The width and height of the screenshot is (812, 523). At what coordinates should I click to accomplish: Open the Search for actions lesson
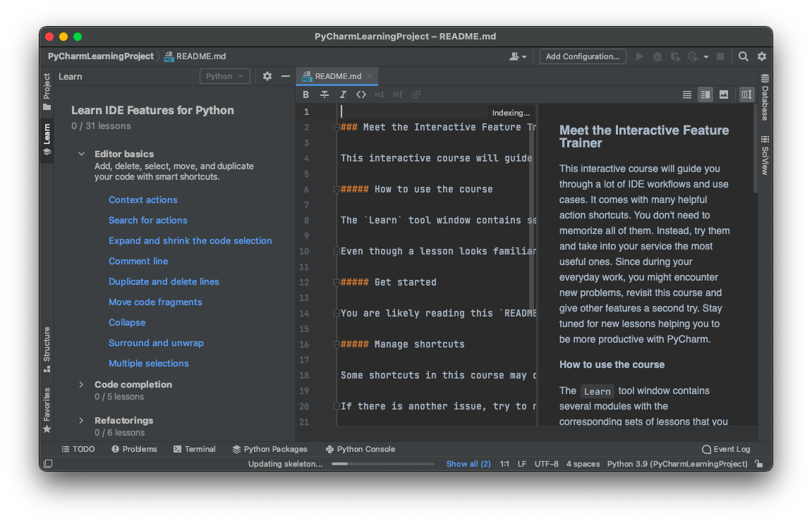tap(148, 221)
